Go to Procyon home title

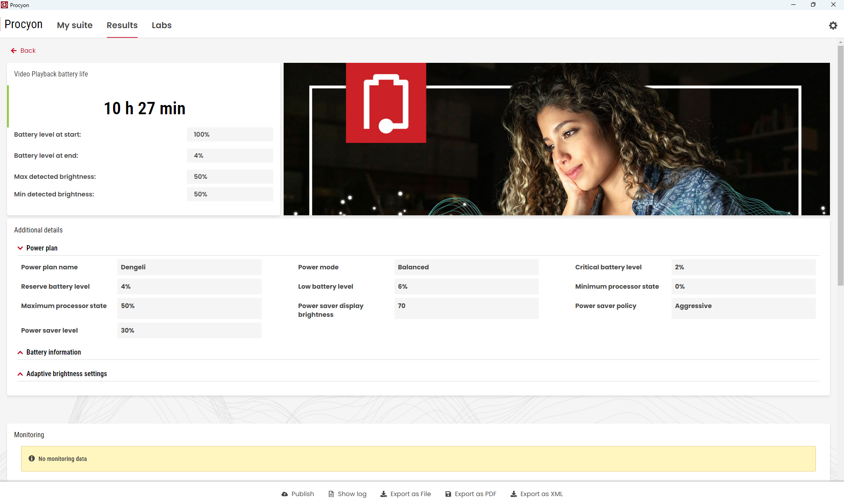[23, 24]
